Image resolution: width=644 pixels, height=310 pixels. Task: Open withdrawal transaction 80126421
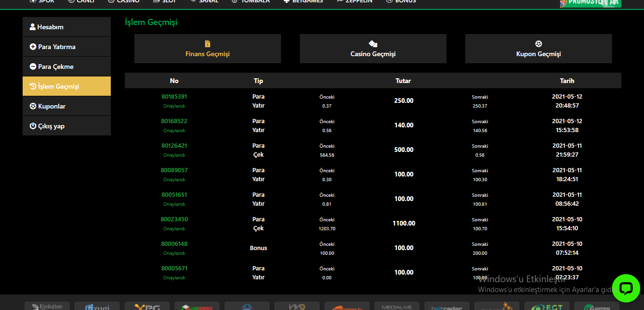click(174, 146)
